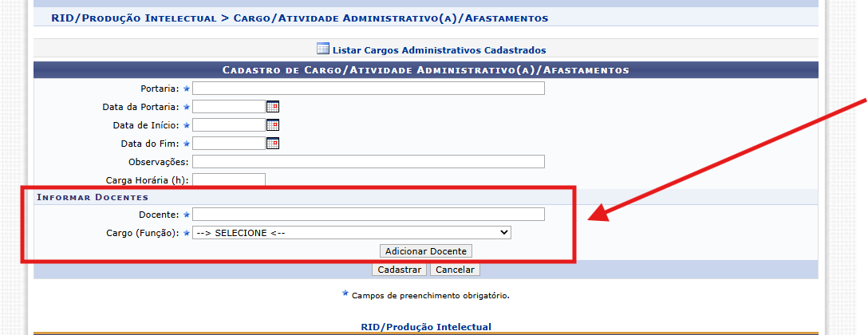
Task: Select the Informar Docentes section heading
Action: point(93,197)
